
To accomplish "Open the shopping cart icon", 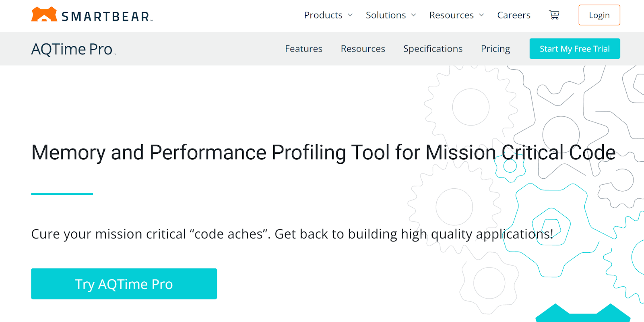I will (x=554, y=15).
